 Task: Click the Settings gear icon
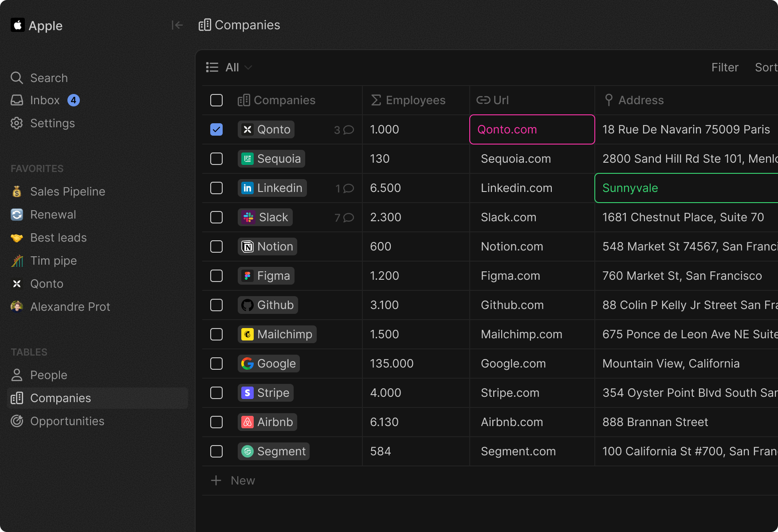point(16,123)
